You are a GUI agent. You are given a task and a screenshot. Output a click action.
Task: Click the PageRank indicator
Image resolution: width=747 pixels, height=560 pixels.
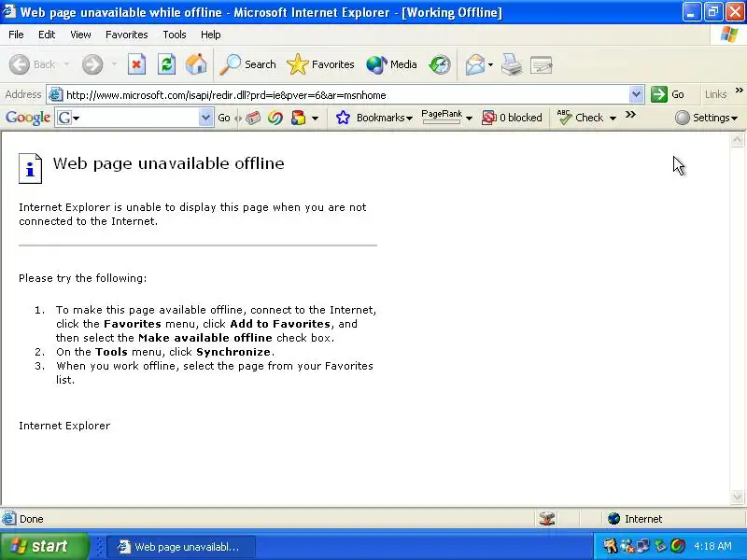click(442, 117)
